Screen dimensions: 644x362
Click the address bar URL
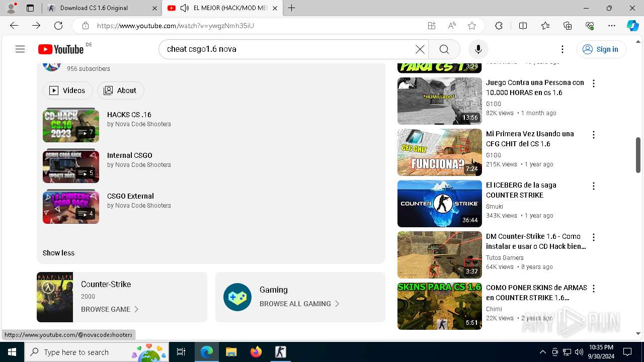(x=175, y=26)
